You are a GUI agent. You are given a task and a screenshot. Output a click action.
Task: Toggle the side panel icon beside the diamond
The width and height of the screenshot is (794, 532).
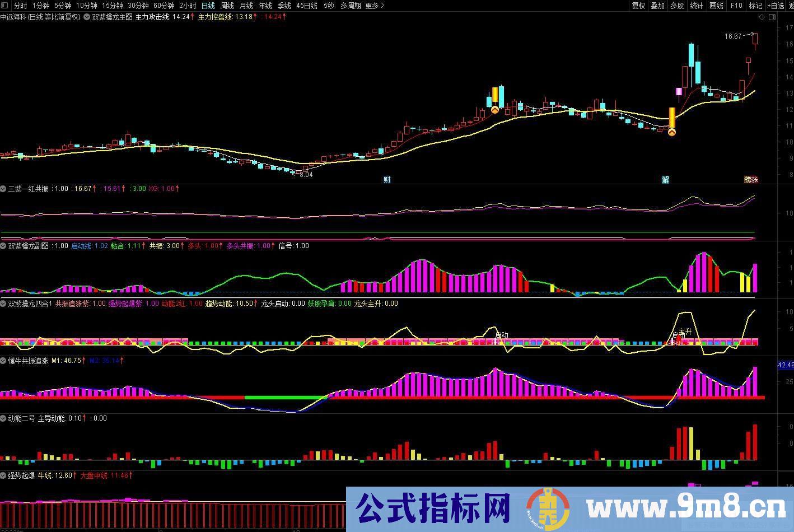772,17
